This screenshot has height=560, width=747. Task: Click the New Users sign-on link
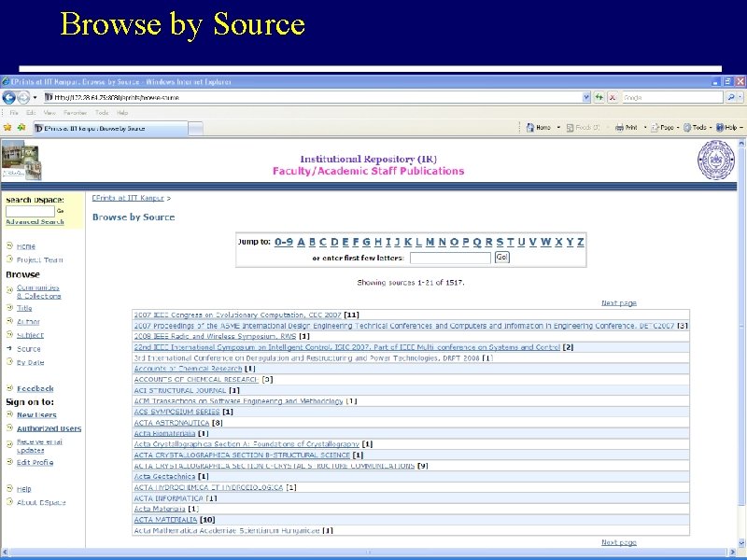pos(36,415)
